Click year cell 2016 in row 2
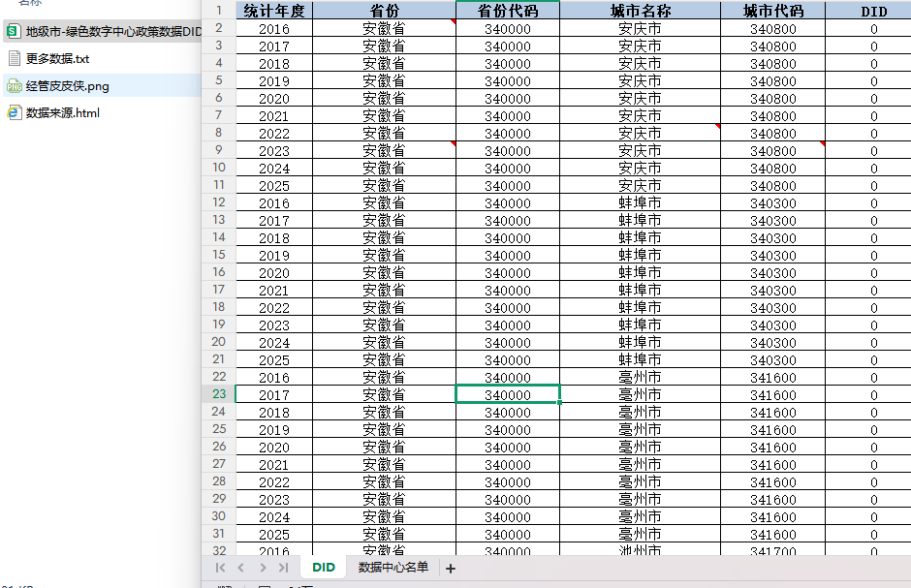Viewport: 911px width, 588px height. pos(274,28)
